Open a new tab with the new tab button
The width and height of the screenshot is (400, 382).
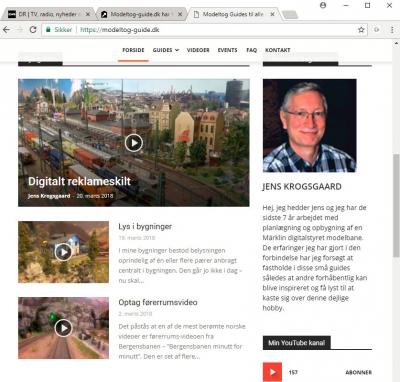coord(289,14)
